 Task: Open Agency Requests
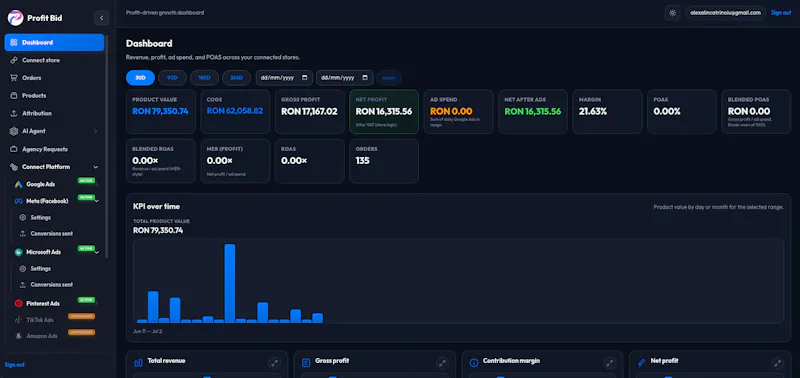click(54, 149)
